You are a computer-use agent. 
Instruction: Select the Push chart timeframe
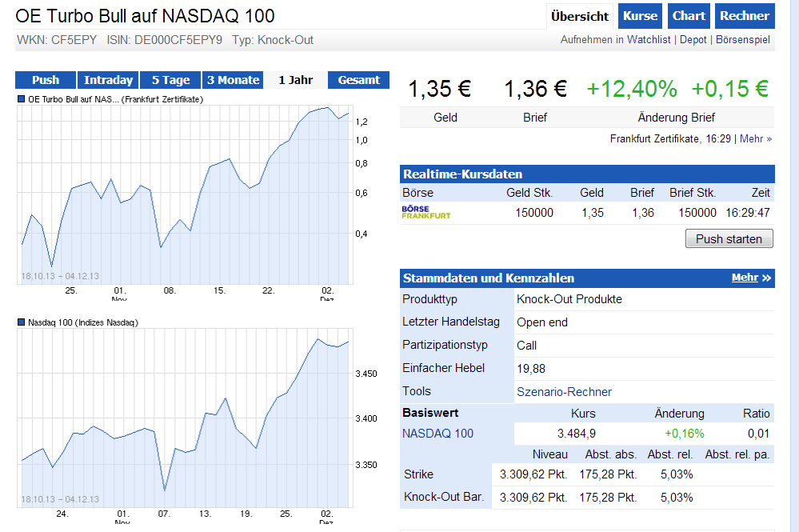pyautogui.click(x=46, y=80)
